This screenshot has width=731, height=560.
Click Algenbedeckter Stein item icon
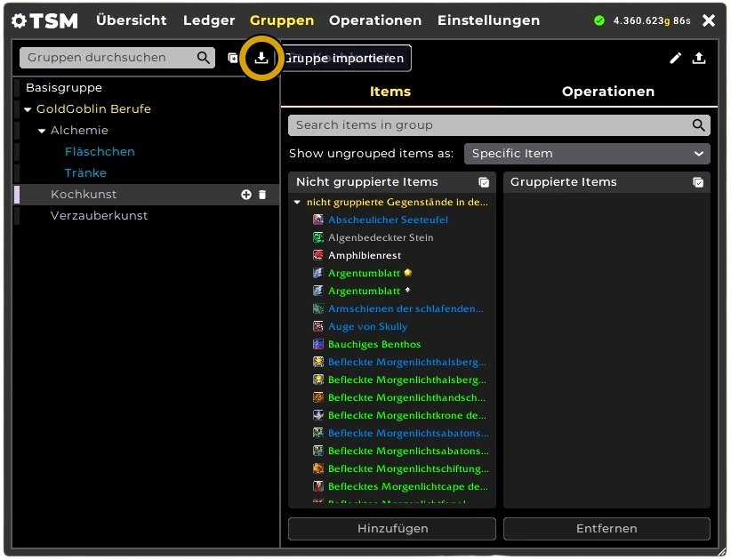pos(318,237)
